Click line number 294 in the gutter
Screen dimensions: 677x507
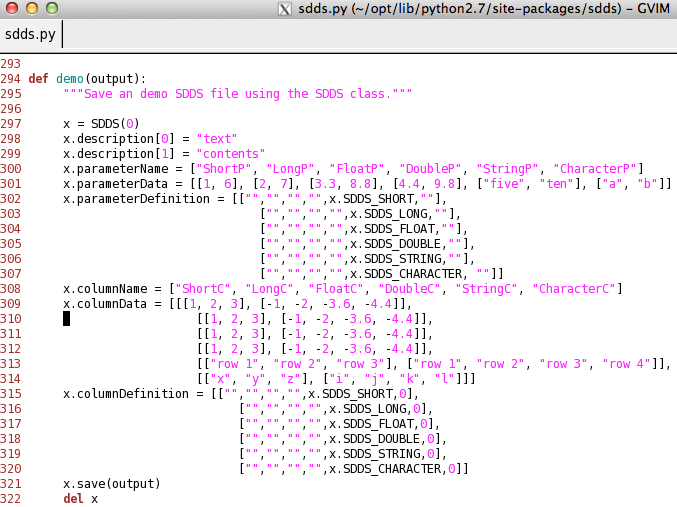pos(11,79)
